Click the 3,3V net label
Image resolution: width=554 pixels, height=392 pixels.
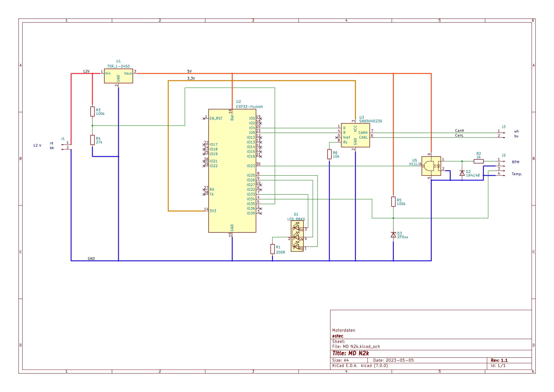pyautogui.click(x=191, y=78)
